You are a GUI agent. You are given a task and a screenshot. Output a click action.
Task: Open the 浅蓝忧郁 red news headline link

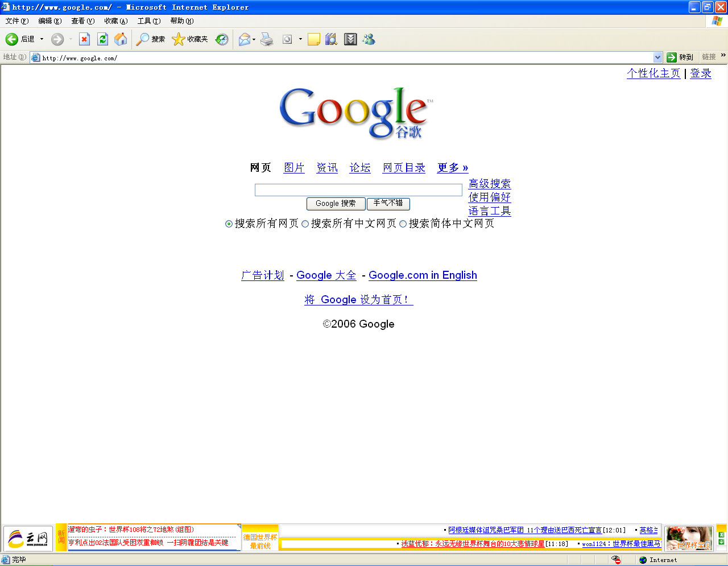click(x=473, y=544)
